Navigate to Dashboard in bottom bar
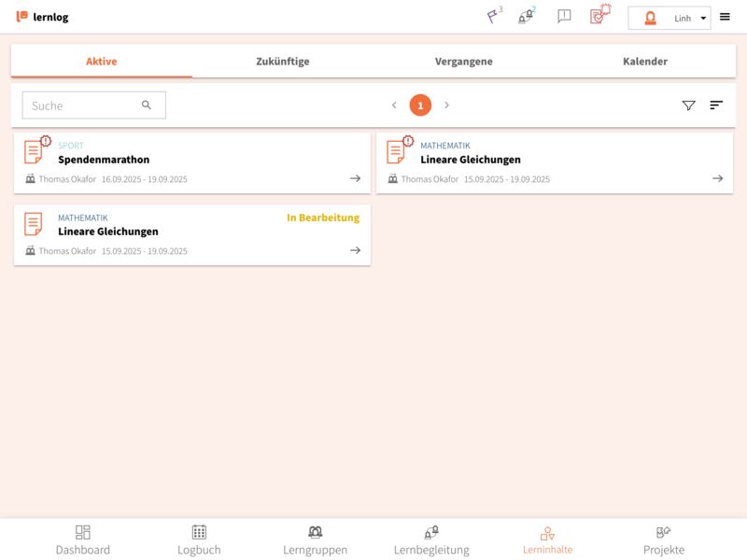This screenshot has width=747, height=560. pyautogui.click(x=82, y=540)
